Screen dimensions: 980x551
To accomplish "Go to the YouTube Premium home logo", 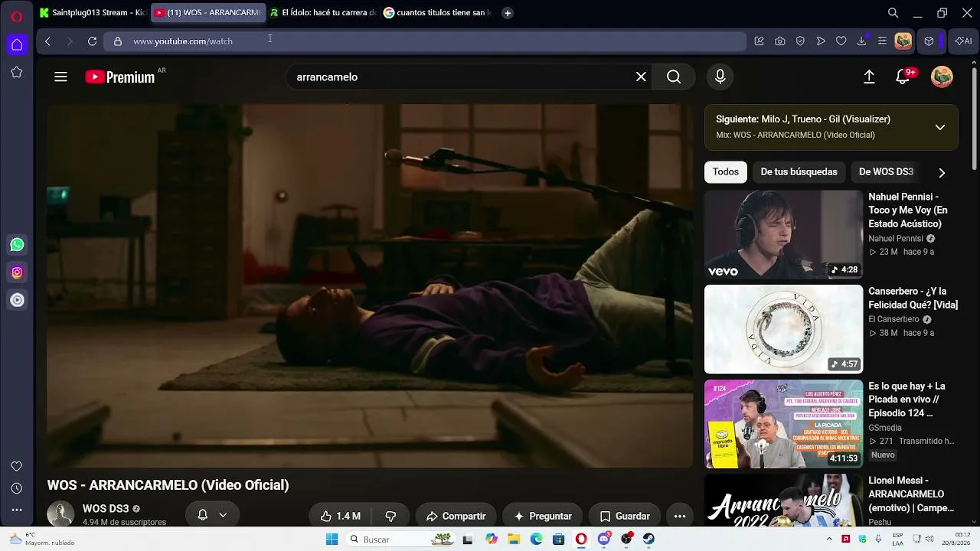I will pos(120,77).
